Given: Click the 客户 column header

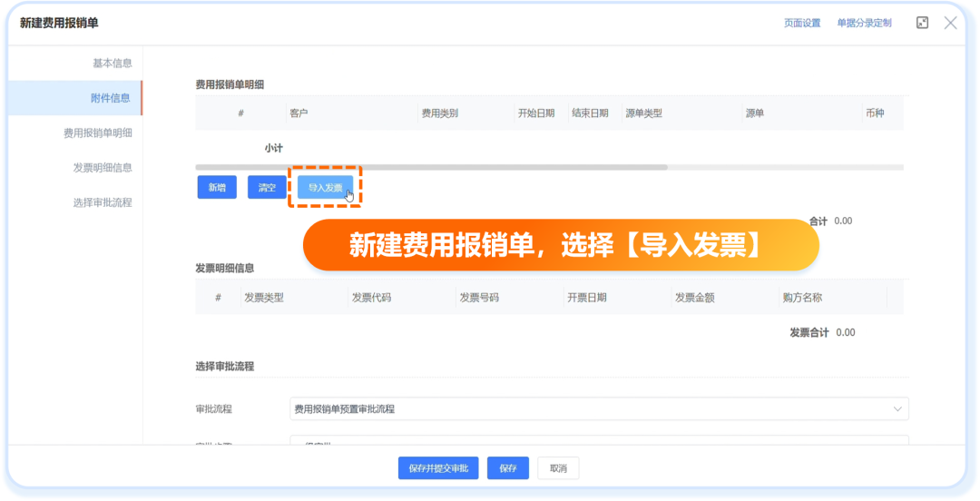Looking at the screenshot, I should pyautogui.click(x=299, y=113).
